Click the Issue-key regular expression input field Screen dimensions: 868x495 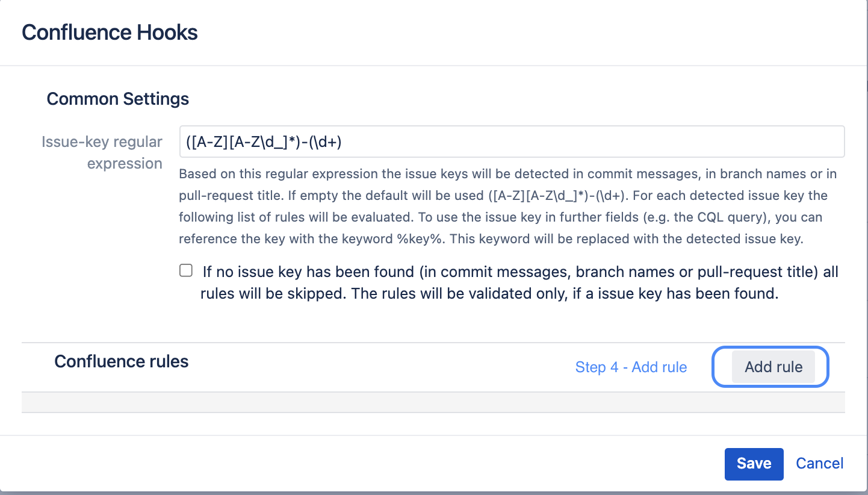tap(512, 142)
